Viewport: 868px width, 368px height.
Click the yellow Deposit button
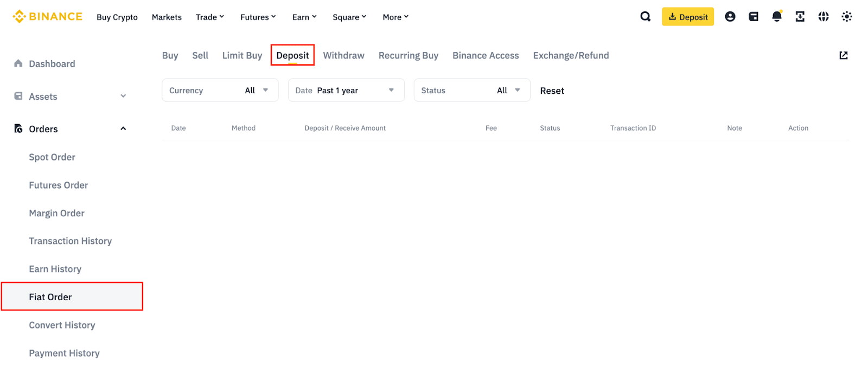687,17
